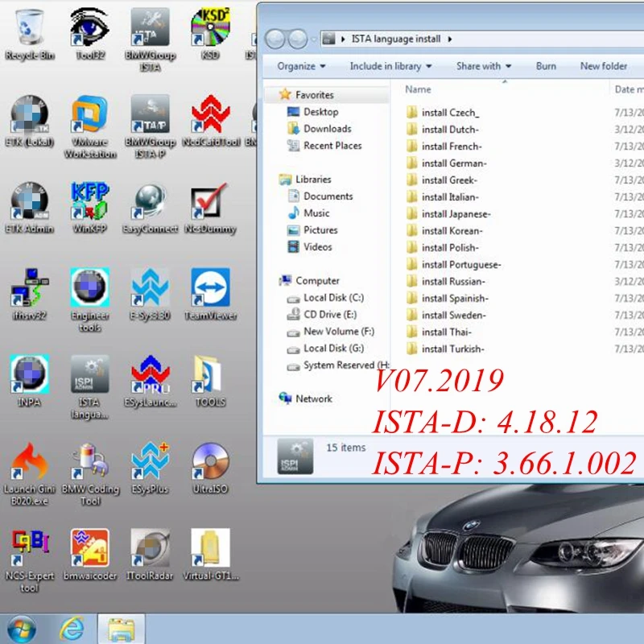
Task: Launch WinKFP desktop icon
Action: [x=90, y=208]
